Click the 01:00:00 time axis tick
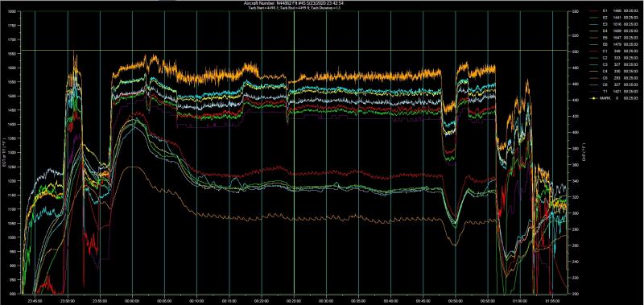This screenshot has width=644, height=305. click(520, 300)
